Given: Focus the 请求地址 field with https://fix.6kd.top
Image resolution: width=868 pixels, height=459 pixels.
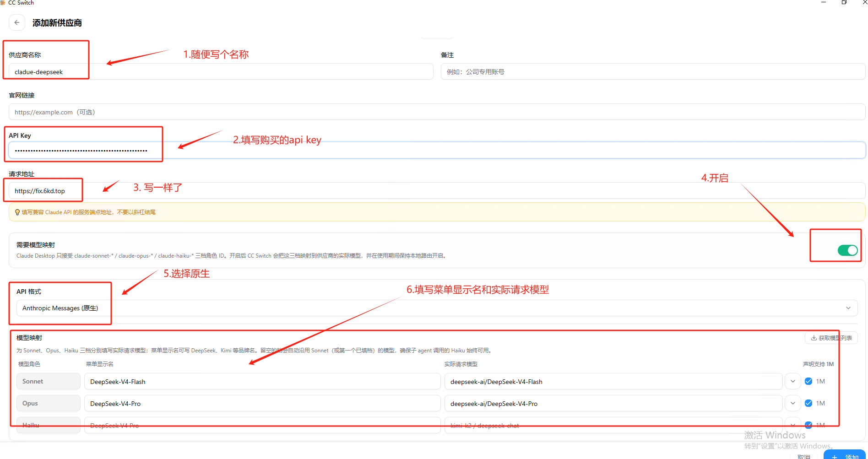Looking at the screenshot, I should pyautogui.click(x=437, y=191).
